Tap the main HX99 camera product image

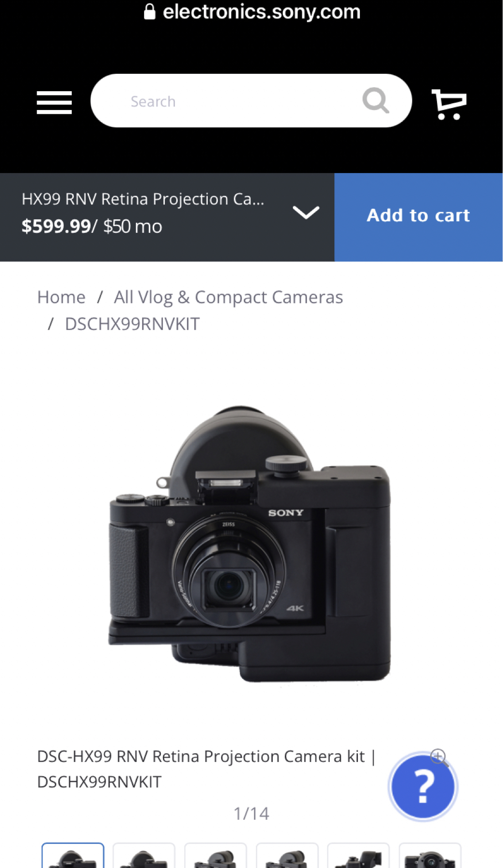tap(250, 544)
